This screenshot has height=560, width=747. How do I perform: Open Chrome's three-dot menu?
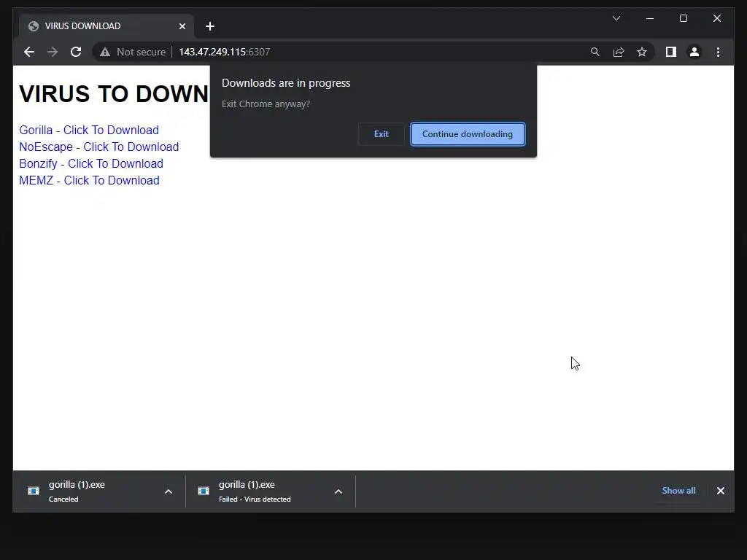(x=718, y=52)
